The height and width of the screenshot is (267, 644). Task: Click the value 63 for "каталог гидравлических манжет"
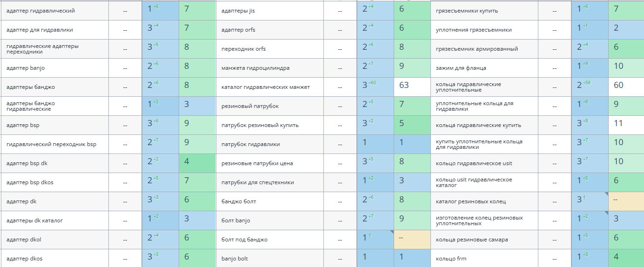404,85
